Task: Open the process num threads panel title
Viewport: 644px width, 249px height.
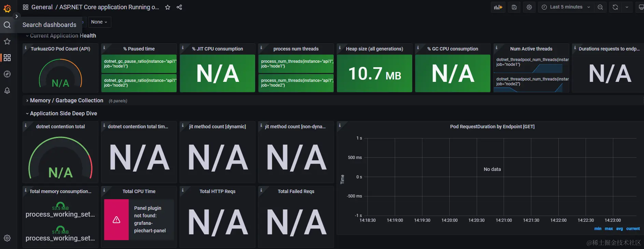Action: tap(296, 49)
